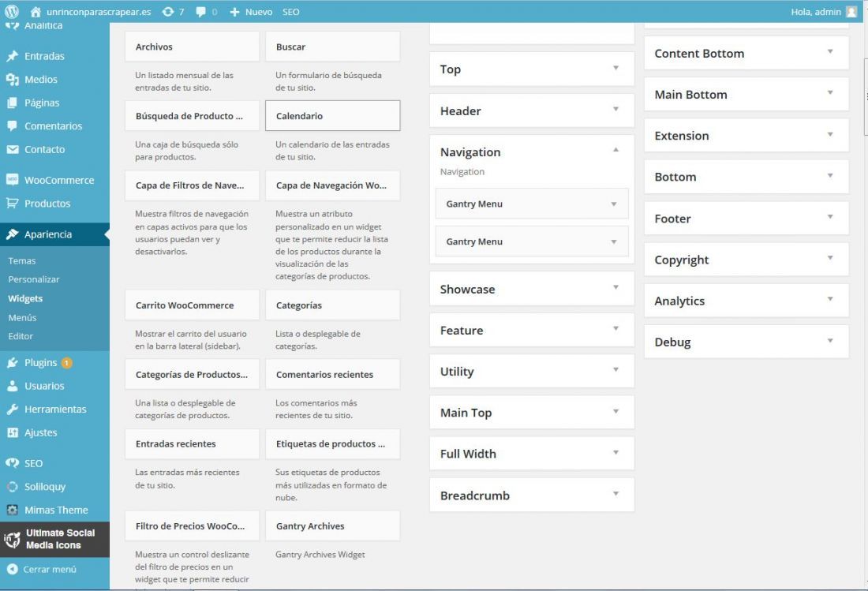Select the Entradas recientes widget

[192, 443]
